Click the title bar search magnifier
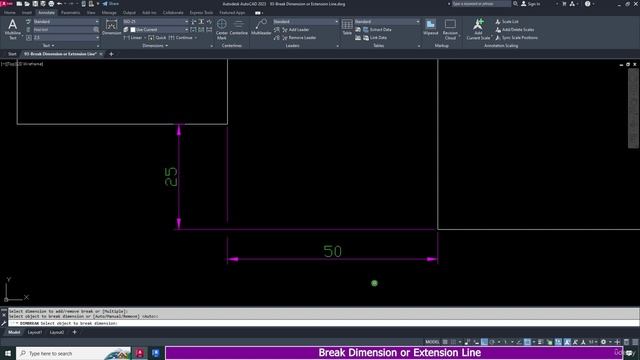This screenshot has width=640, height=360. pyautogui.click(x=515, y=4)
